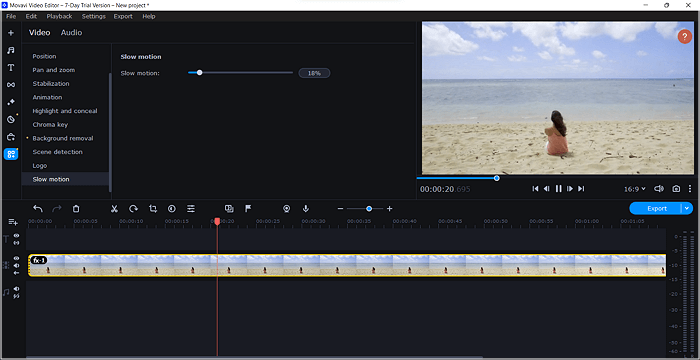Image resolution: width=700 pixels, height=360 pixels.
Task: Toggle video track visibility eye
Action: point(17,258)
